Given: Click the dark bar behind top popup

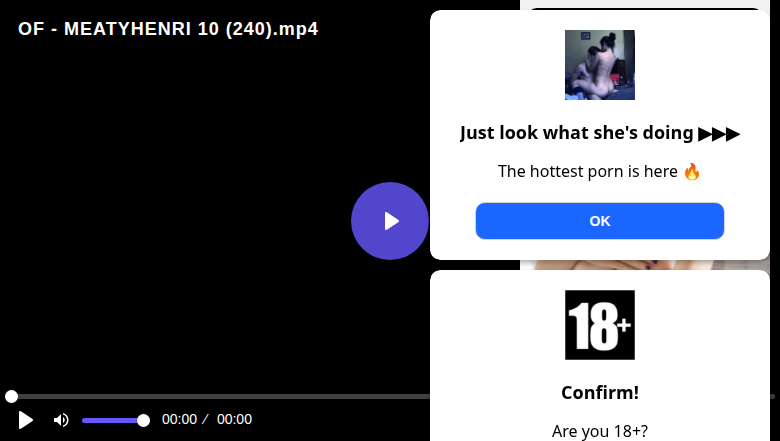Looking at the screenshot, I should (645, 8).
